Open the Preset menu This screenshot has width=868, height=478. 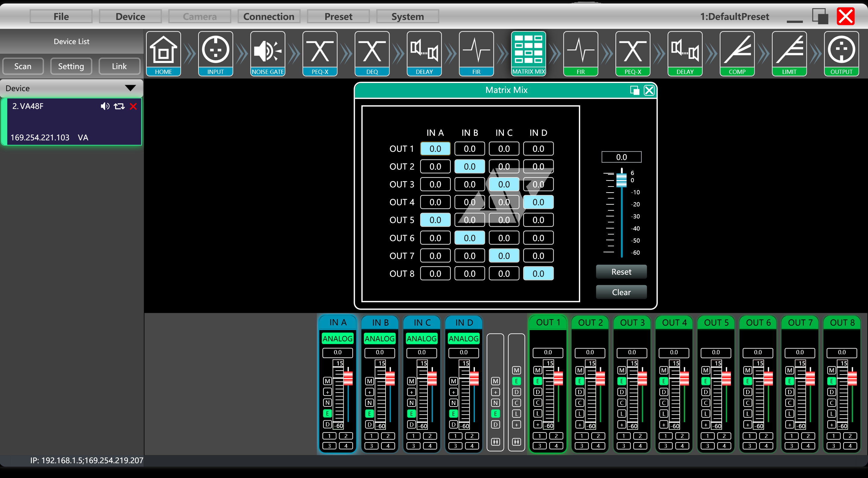click(338, 16)
